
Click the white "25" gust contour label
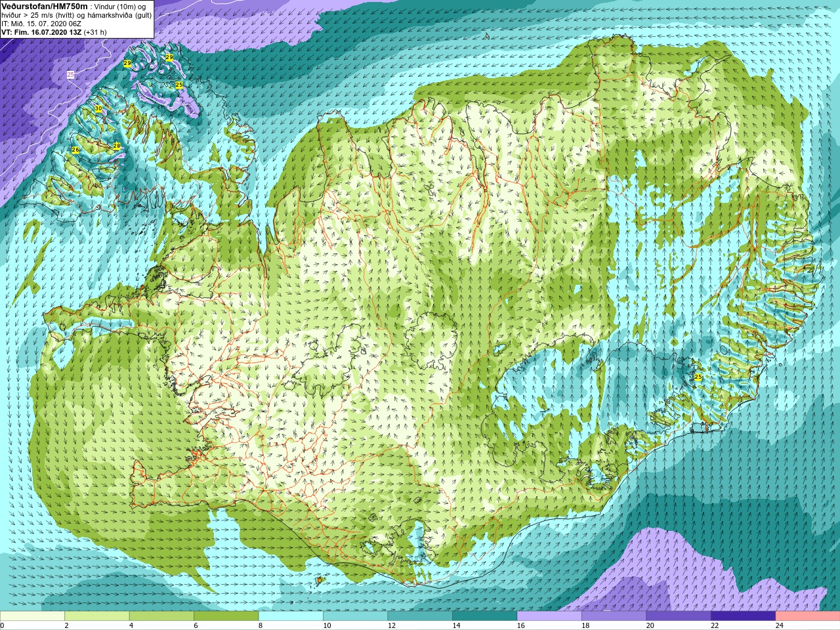(x=71, y=75)
